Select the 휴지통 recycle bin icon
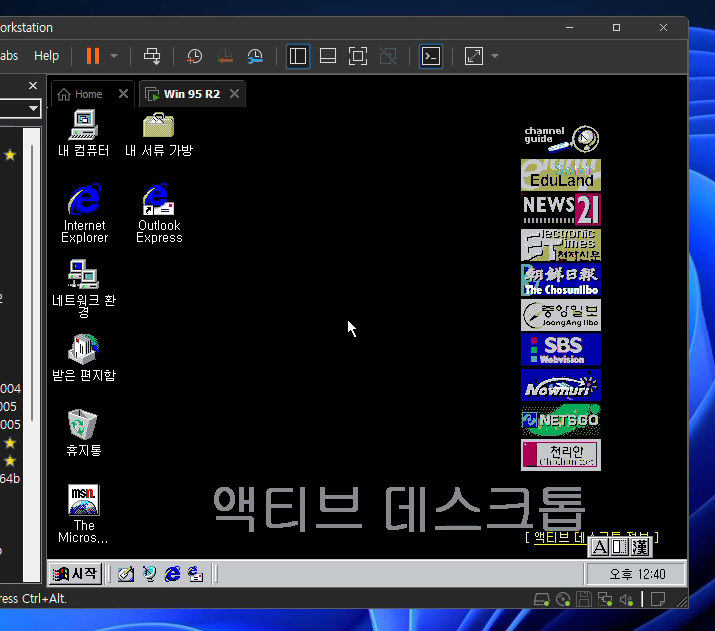715x631 pixels. (x=83, y=432)
